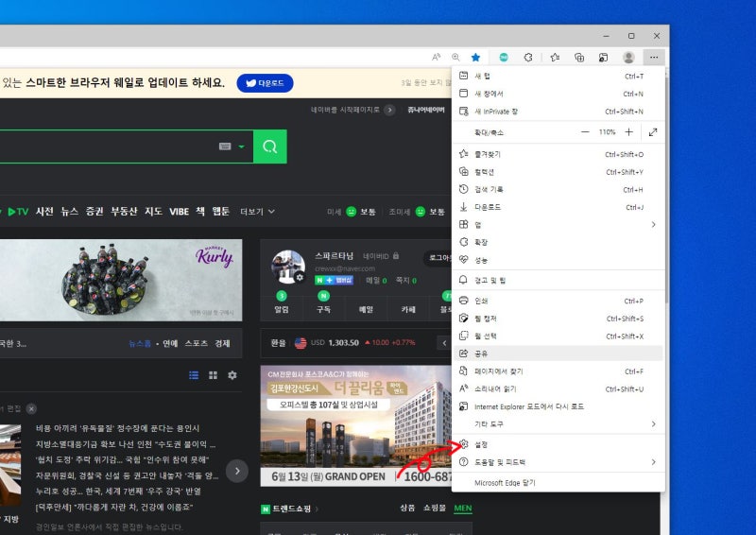Click the three-dot Settings and more button
The height and width of the screenshot is (535, 756).
click(x=654, y=58)
